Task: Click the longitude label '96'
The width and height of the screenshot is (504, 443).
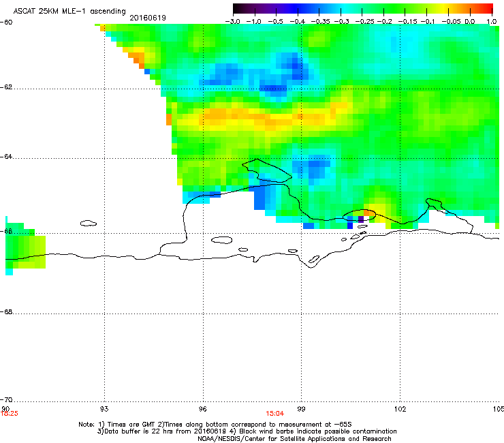Action: point(202,409)
